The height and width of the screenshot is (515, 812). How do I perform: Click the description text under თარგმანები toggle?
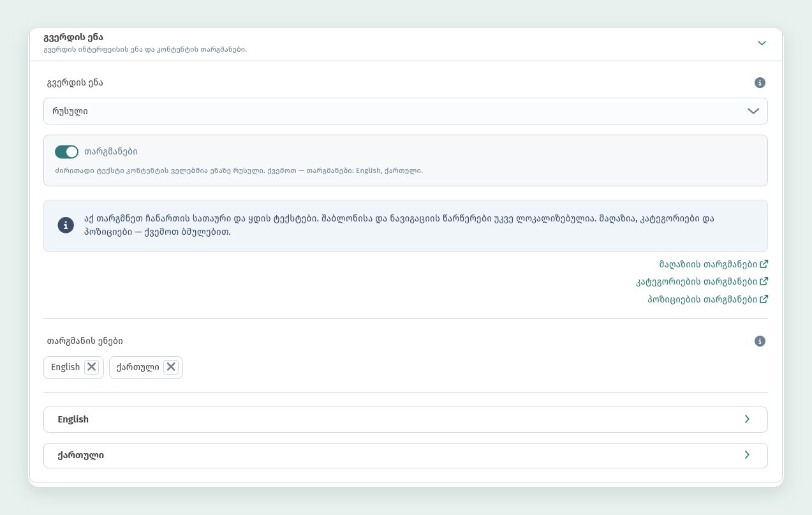pyautogui.click(x=239, y=171)
